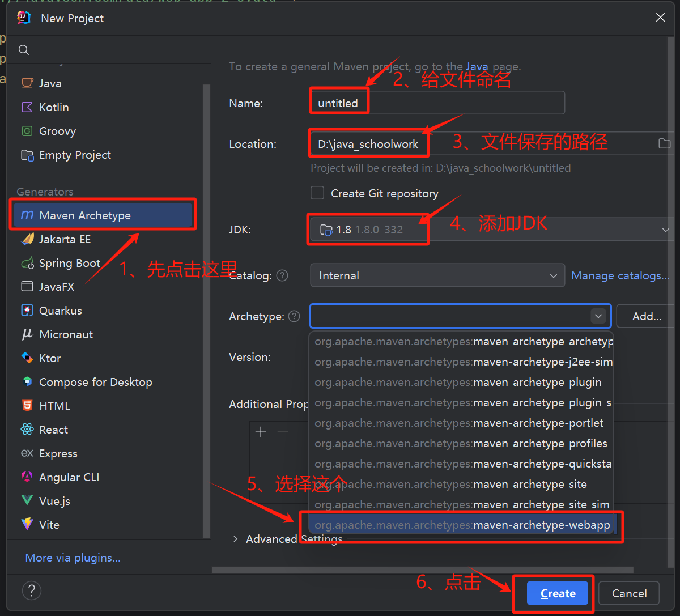Choose maven-archetype-webapp from the list
The image size is (680, 616).
462,525
